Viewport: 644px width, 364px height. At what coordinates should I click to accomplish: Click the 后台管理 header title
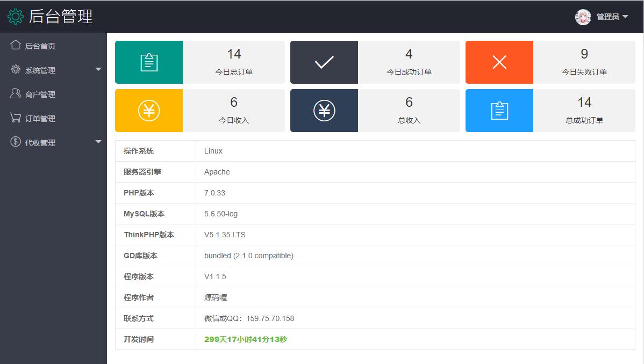[x=61, y=17]
